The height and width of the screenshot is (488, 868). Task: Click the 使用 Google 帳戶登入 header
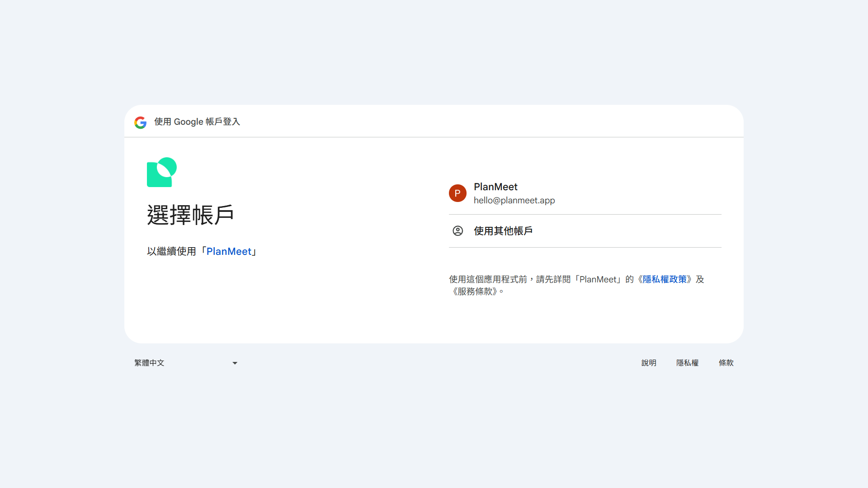pos(197,122)
